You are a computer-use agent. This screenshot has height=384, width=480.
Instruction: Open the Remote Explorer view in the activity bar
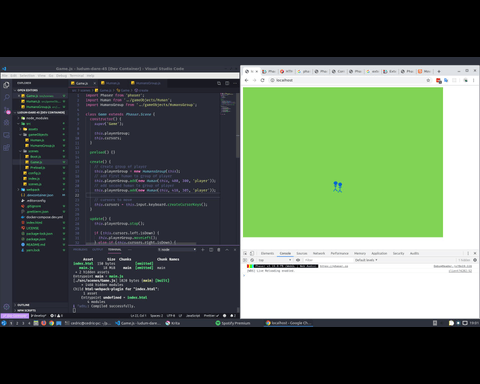(x=6, y=135)
